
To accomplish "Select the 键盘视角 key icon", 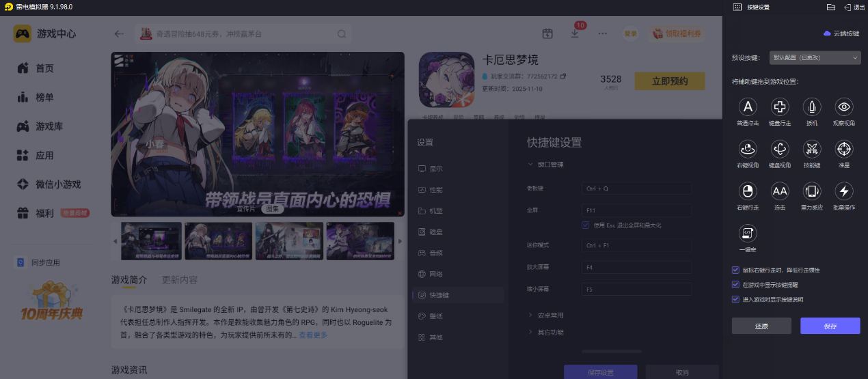I will 780,148.
